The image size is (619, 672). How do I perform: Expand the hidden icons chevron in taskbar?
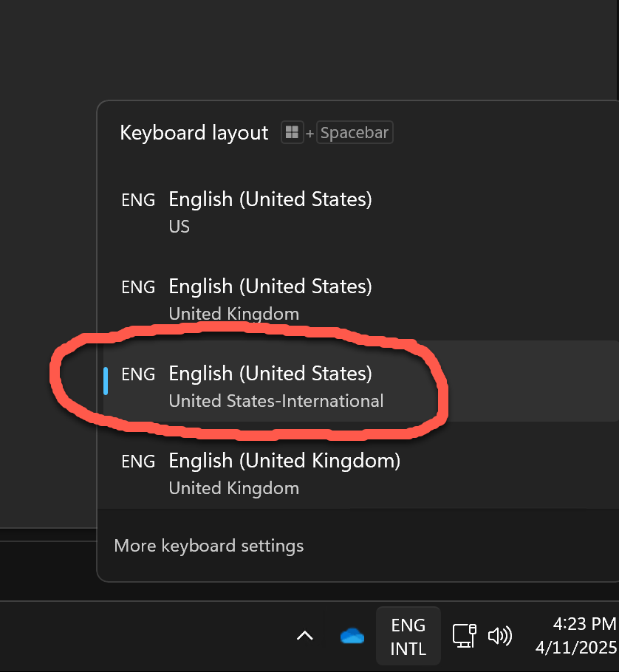[x=304, y=635]
